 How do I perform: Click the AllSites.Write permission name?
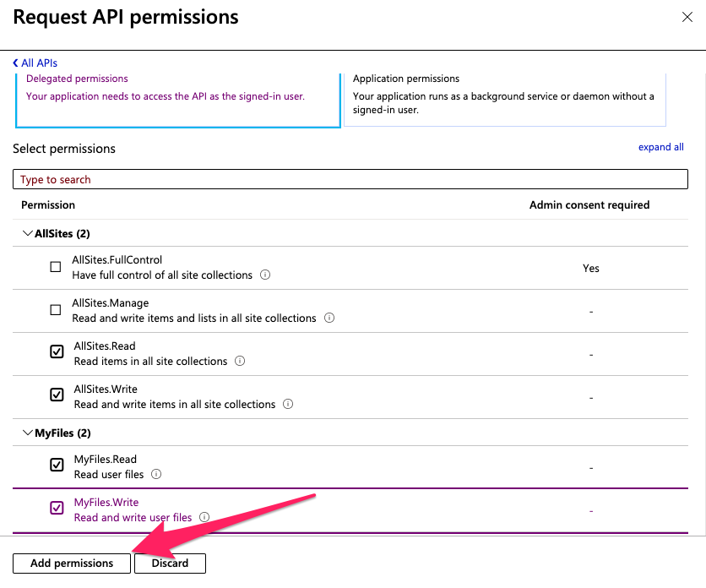point(106,389)
